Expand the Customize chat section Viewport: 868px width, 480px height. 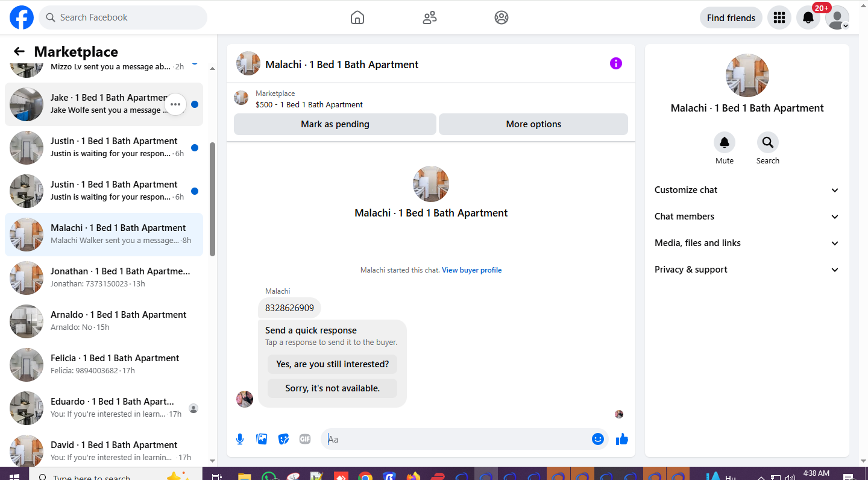(747, 190)
